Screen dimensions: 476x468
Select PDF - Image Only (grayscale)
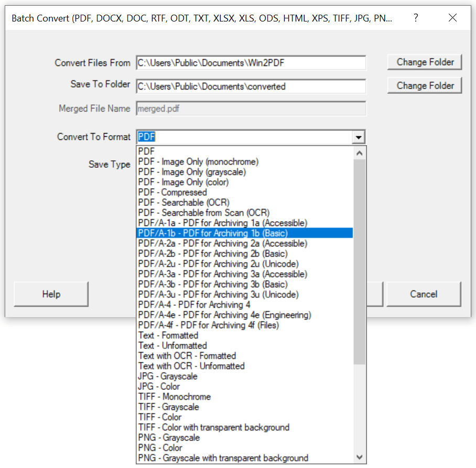(245, 172)
